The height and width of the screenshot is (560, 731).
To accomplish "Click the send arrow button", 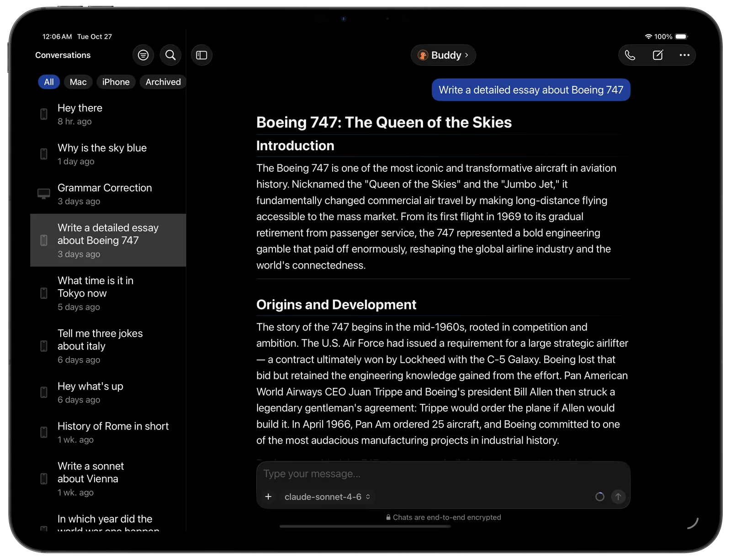I will click(x=618, y=497).
